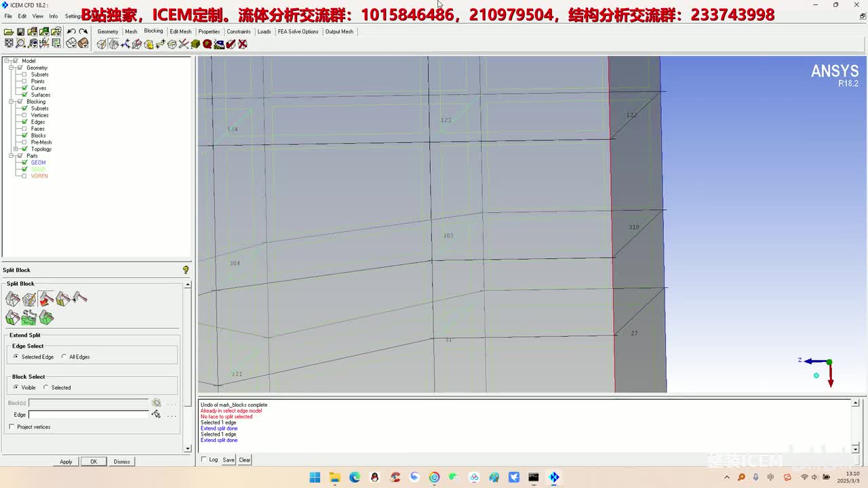This screenshot has width=868, height=488.
Task: Edit Edge tool icon
Action: (x=184, y=44)
